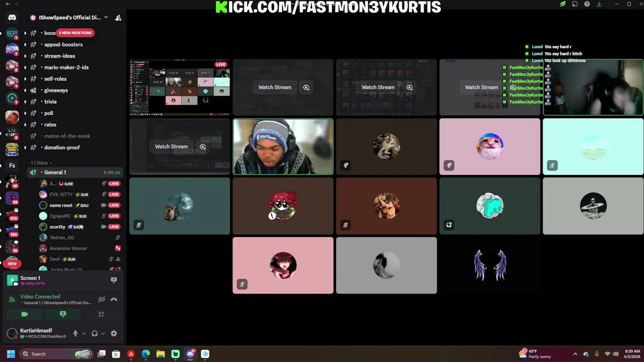This screenshot has width=644, height=362.
Task: Select General 1 voice channel
Action: click(x=75, y=172)
